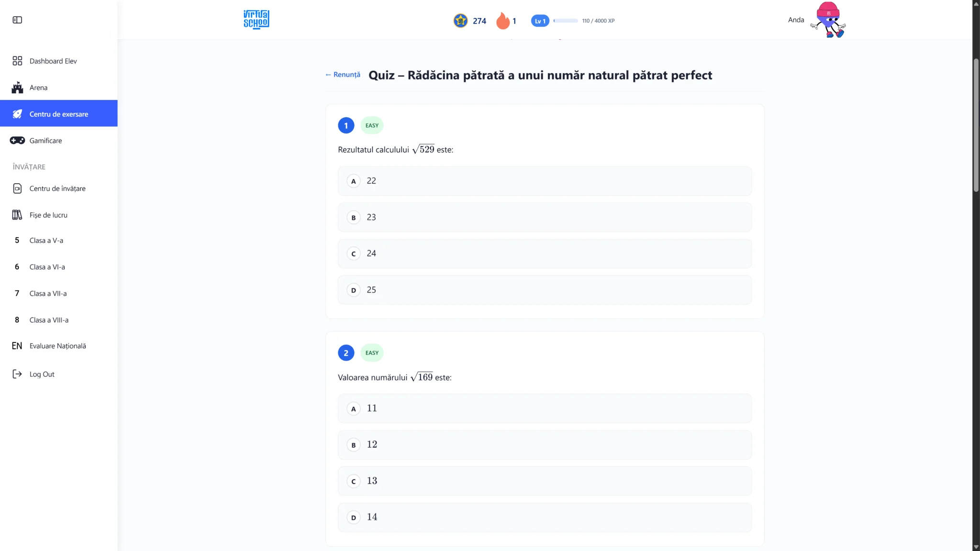This screenshot has height=551, width=980.
Task: Open Centru de învățare icon
Action: pos(17,188)
